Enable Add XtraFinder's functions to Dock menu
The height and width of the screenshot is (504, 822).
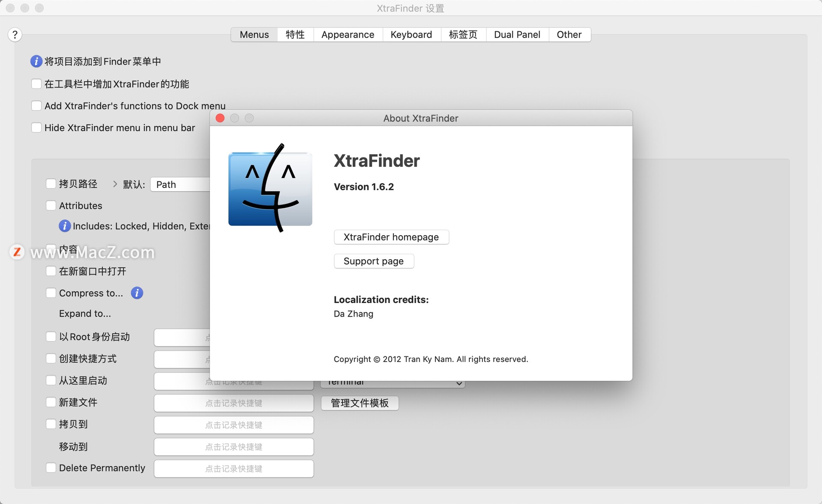36,106
